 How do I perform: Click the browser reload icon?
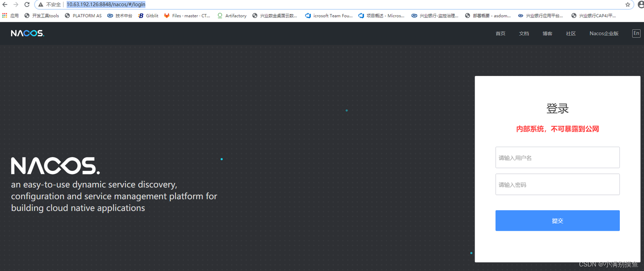(27, 4)
